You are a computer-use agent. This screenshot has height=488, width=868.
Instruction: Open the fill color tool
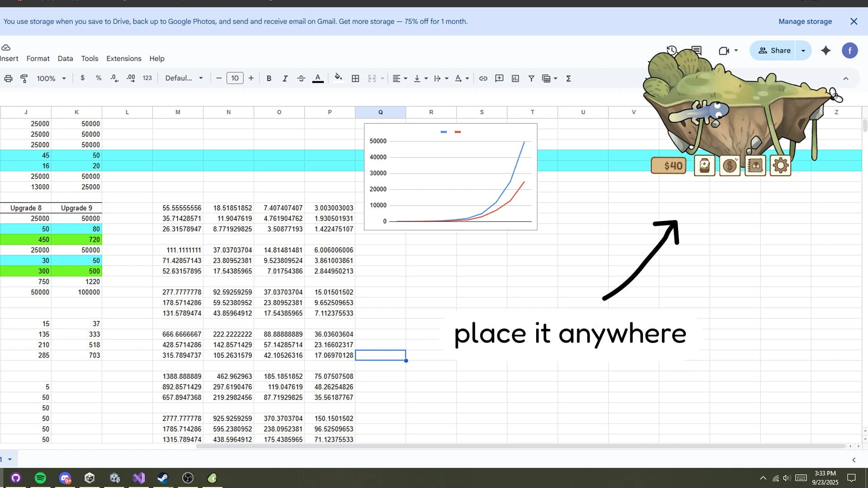point(338,78)
